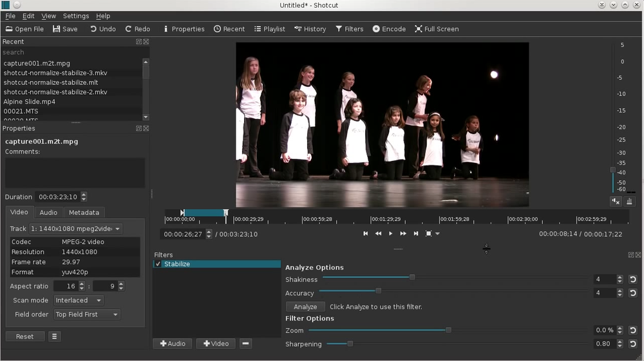Open the Scan mode dropdown
644x361 pixels.
[79, 301]
